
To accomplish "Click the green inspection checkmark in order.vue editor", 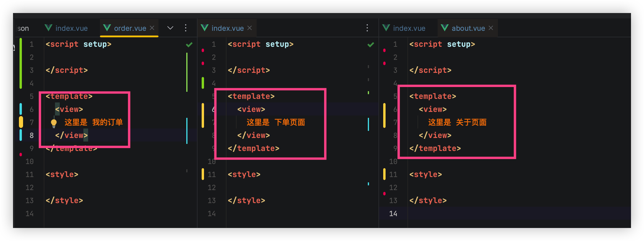I will [189, 45].
